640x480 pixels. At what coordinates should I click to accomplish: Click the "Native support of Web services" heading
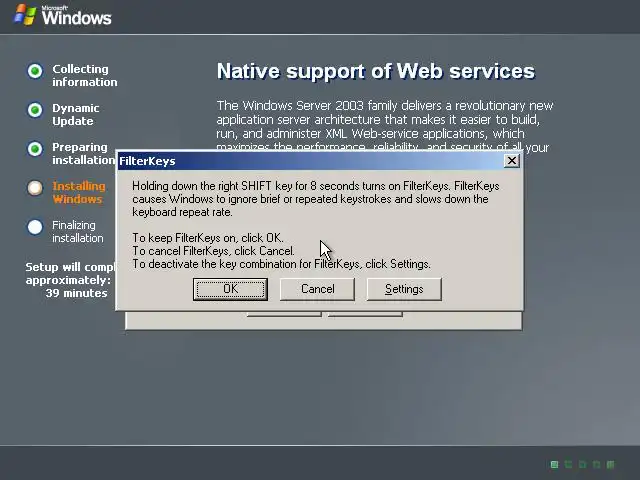(376, 71)
